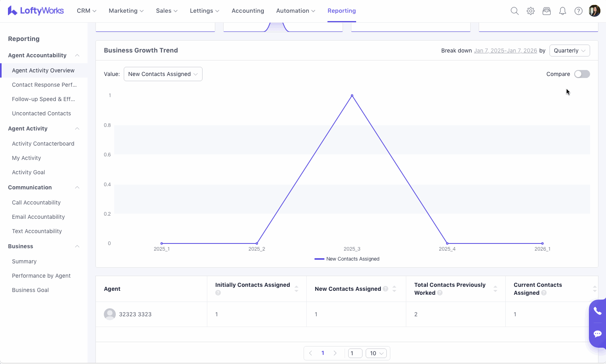
Task: Open the Value New Contacts Assigned dropdown
Action: click(x=163, y=74)
